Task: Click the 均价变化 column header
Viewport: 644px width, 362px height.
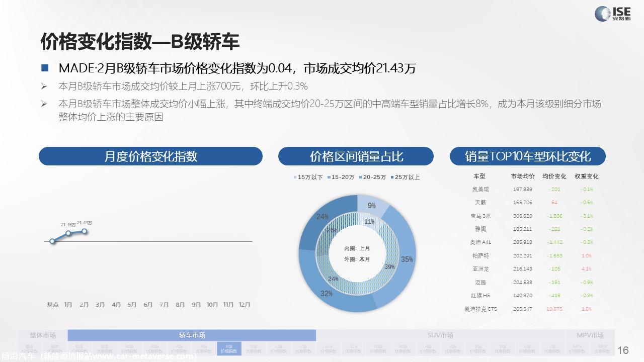Action: click(x=554, y=176)
